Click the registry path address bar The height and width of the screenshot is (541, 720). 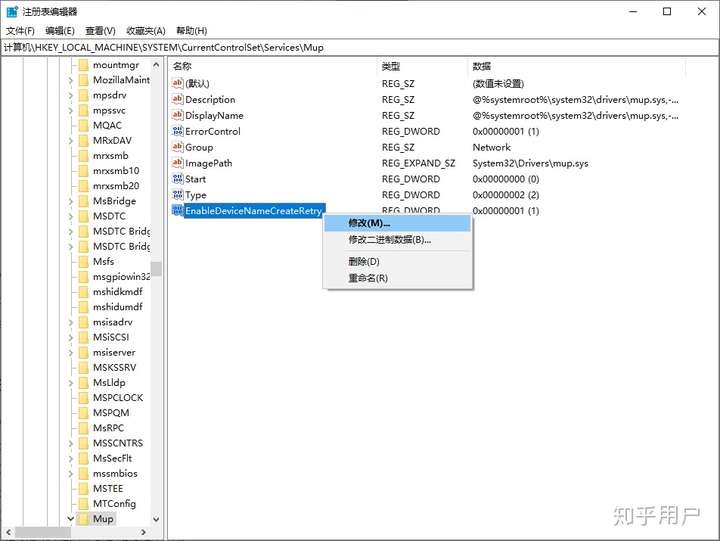click(360, 47)
